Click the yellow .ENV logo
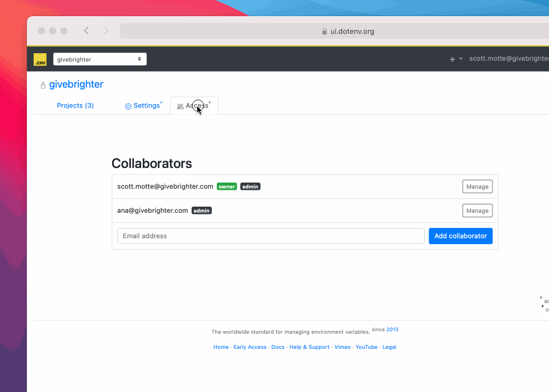This screenshot has width=549, height=392. 40,59
